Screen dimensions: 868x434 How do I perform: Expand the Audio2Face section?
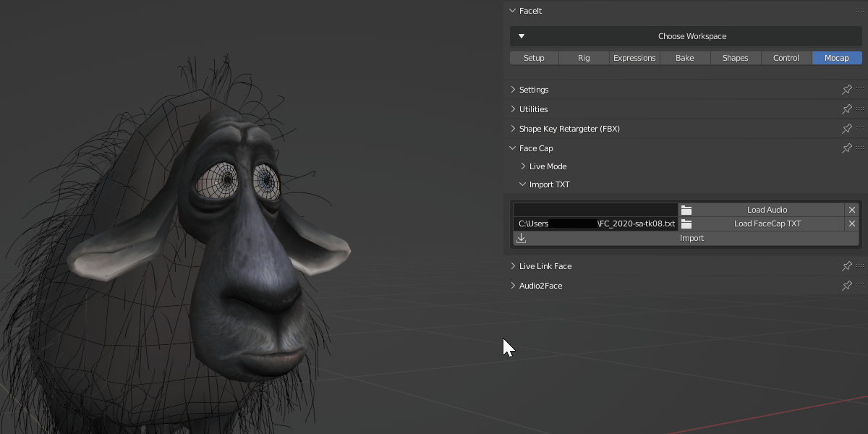[x=513, y=286]
